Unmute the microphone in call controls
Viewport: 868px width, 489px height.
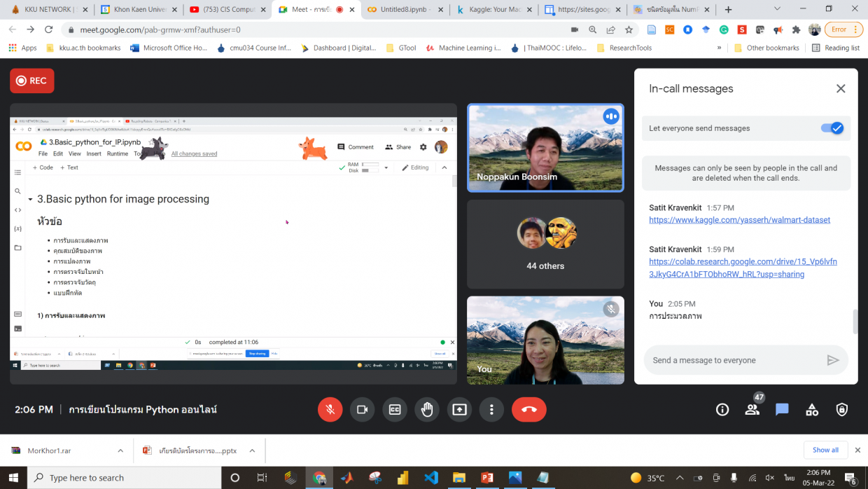click(x=330, y=410)
